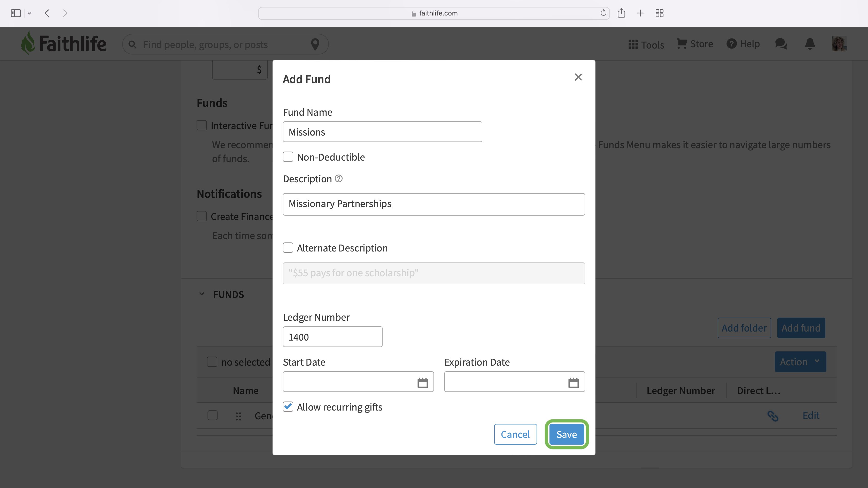
Task: Click the location pin icon in search
Action: 315,44
